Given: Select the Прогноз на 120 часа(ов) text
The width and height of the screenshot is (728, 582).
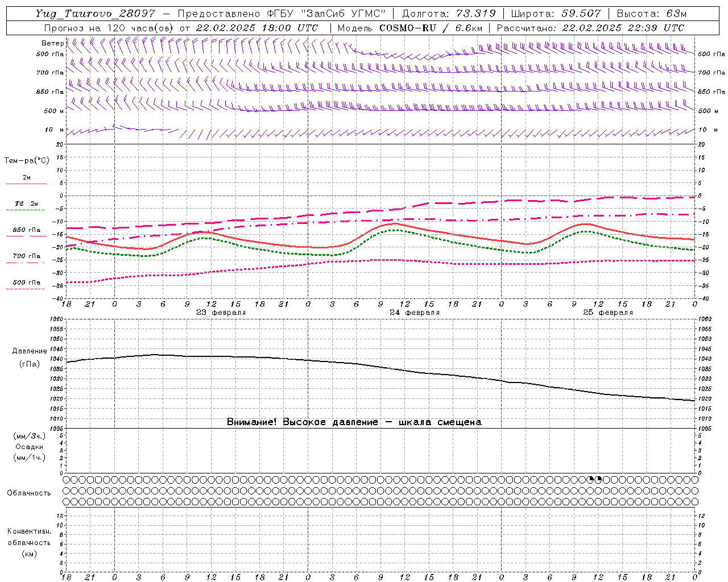Looking at the screenshot, I should [109, 28].
